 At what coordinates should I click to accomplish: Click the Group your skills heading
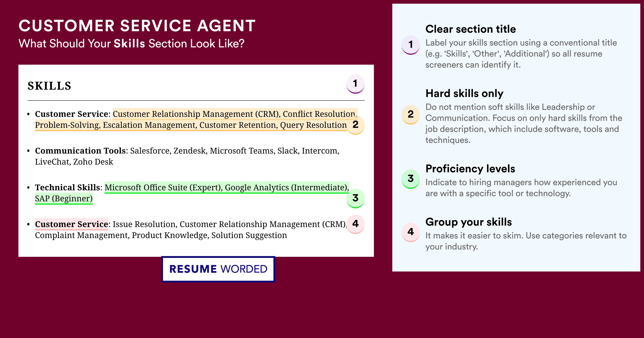(x=468, y=222)
